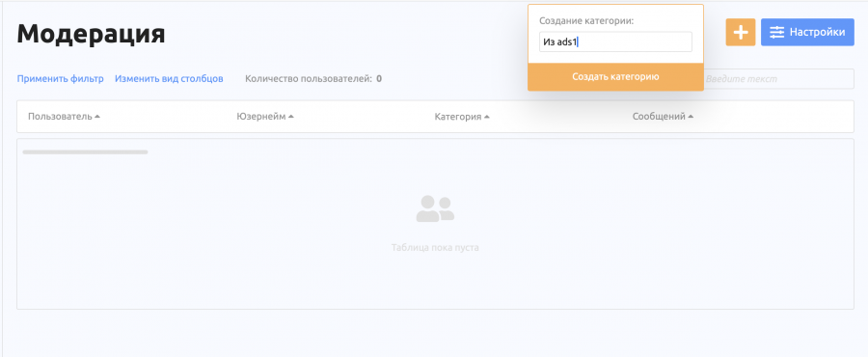The width and height of the screenshot is (868, 357).
Task: Click the Создать категорию button
Action: [615, 77]
